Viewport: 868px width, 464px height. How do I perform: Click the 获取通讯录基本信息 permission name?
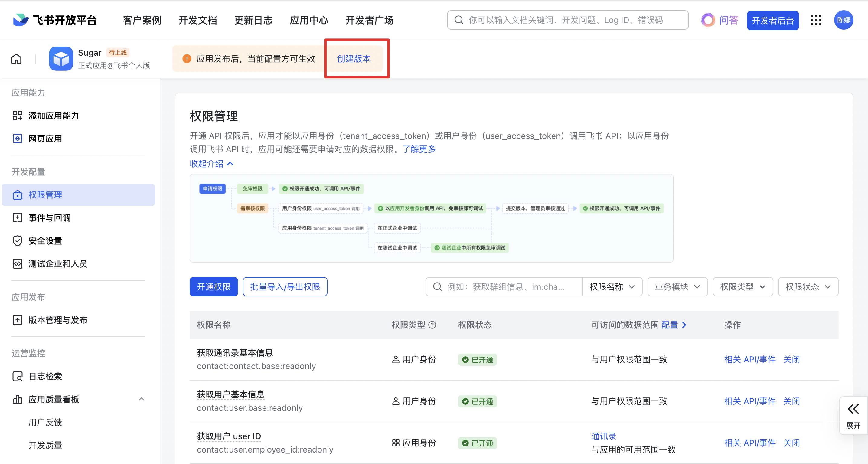point(235,353)
